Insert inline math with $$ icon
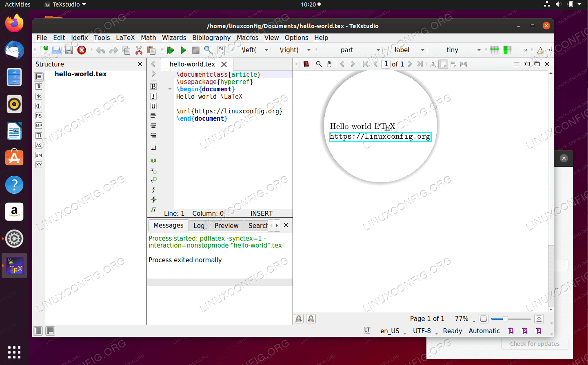The height and width of the screenshot is (365, 588). (x=153, y=160)
